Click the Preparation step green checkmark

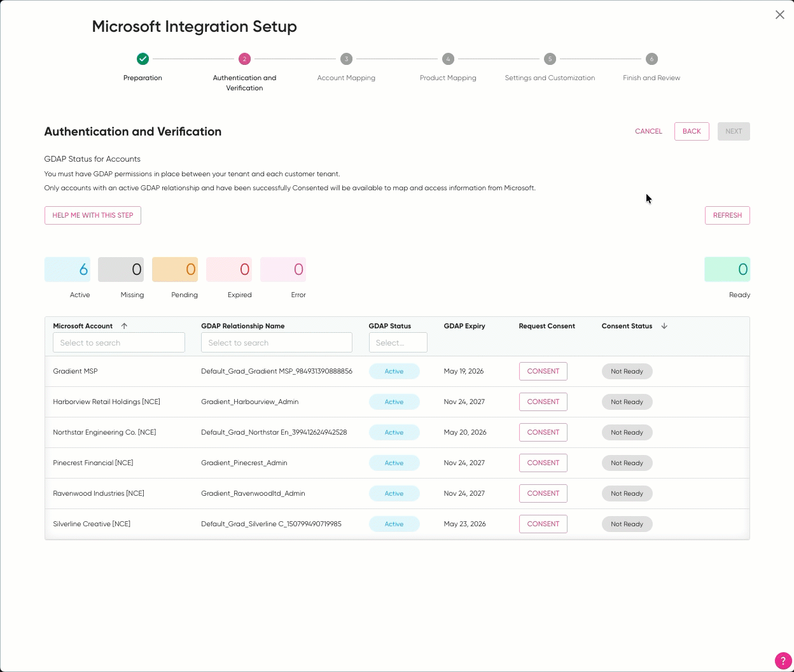pyautogui.click(x=143, y=59)
